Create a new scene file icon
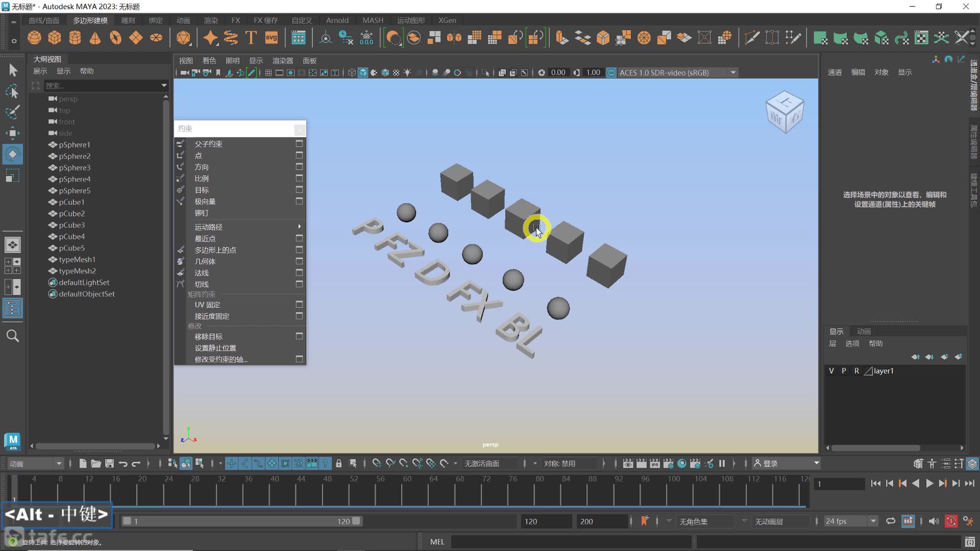The height and width of the screenshot is (551, 980). 83,463
